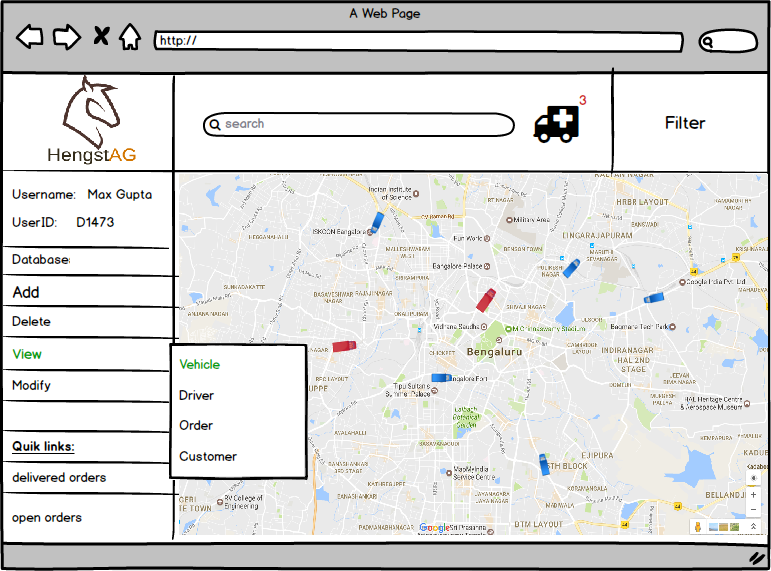Click the window resize grip icon
The height and width of the screenshot is (571, 771).
(758, 557)
